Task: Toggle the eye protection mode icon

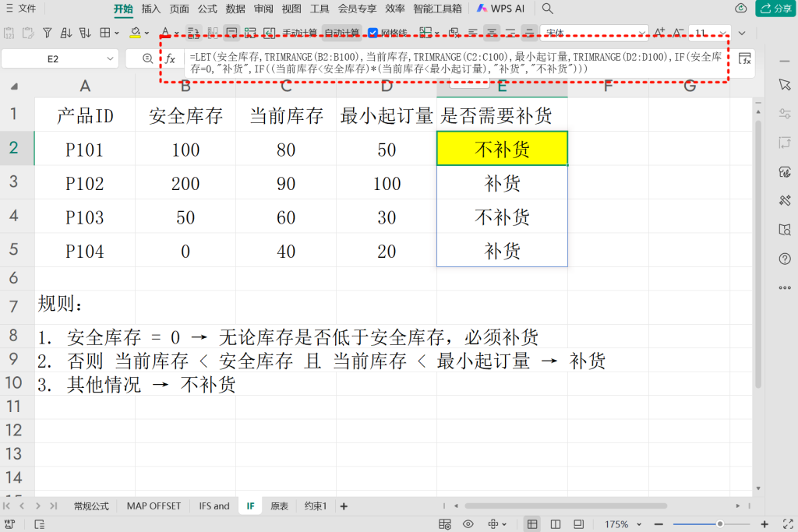Action: (468, 524)
